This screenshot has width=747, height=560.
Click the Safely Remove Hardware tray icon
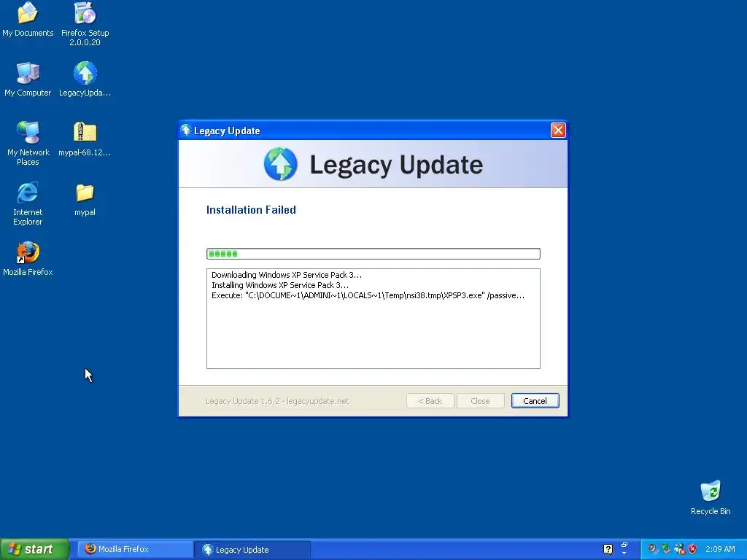(x=665, y=549)
